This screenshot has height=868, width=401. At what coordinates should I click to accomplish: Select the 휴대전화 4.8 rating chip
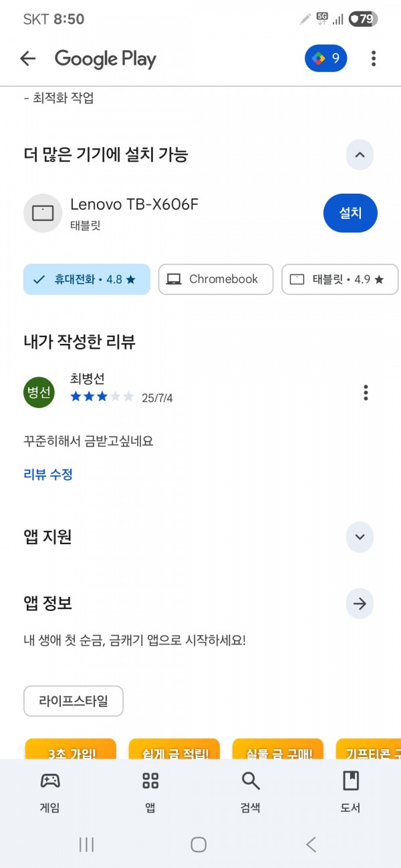point(87,279)
